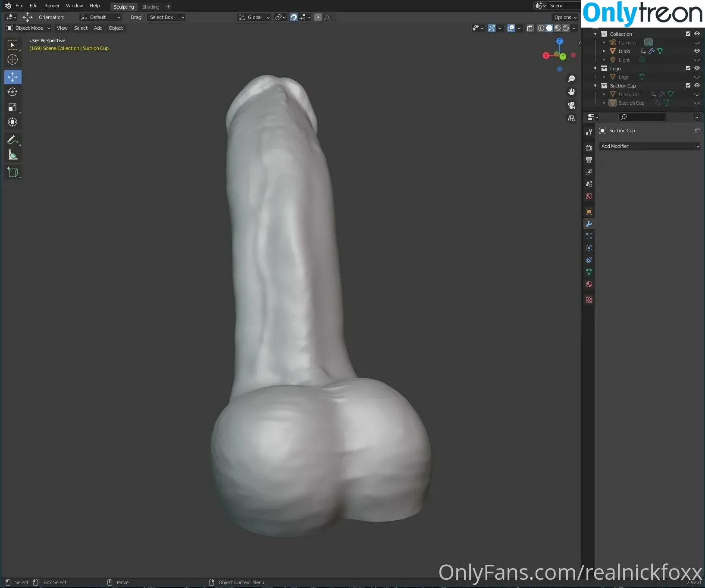Click the pan hand viewport icon
Viewport: 705px width, 588px height.
point(571,92)
